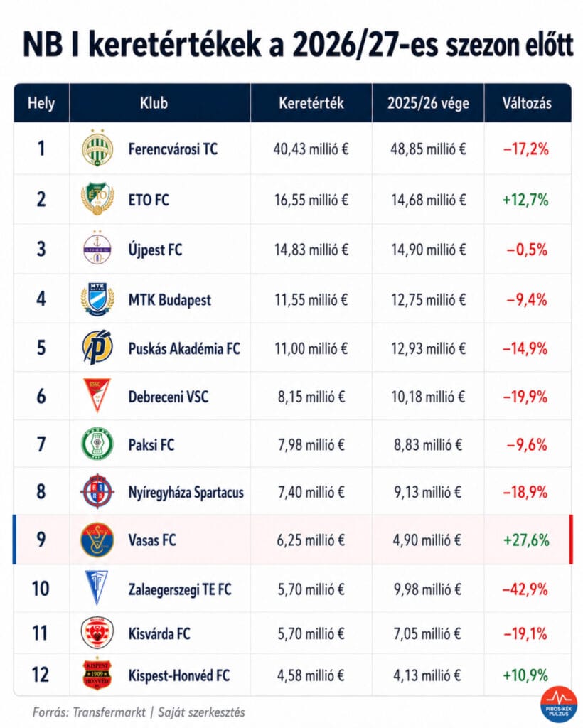Click the Nyíregyháza Spartacus crest
The image size is (583, 728).
tap(97, 491)
